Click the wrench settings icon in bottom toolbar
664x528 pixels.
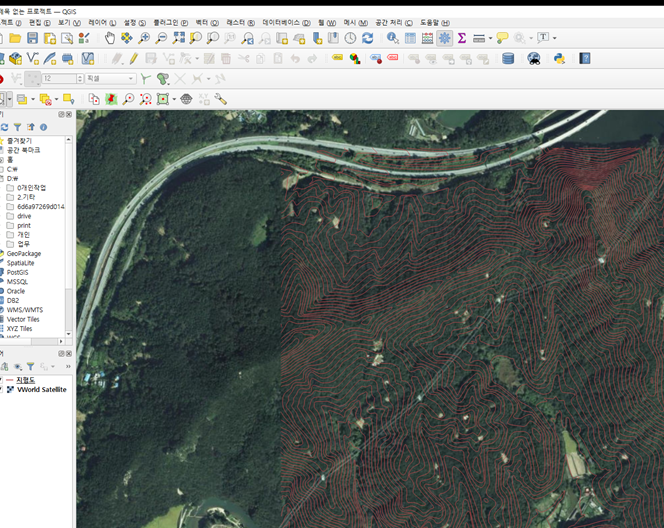(220, 99)
